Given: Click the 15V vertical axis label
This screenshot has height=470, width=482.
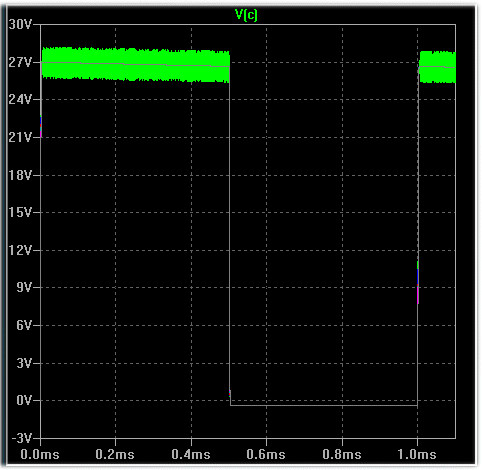Looking at the screenshot, I should click(x=20, y=212).
